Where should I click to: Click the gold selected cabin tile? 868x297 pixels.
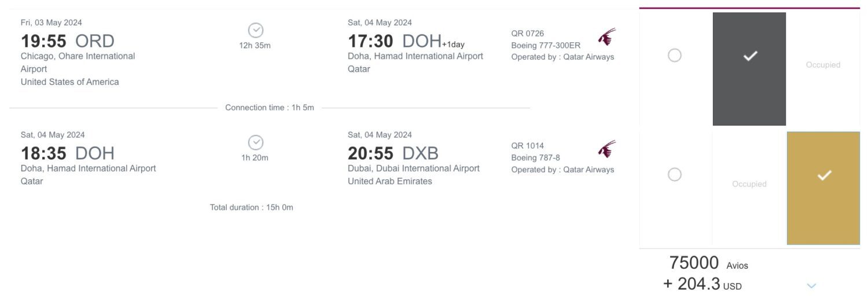coord(823,188)
